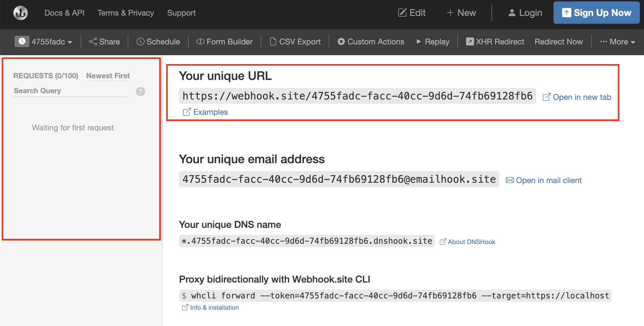Image resolution: width=644 pixels, height=326 pixels.
Task: Click external-link icon beside Open in new tab
Action: pos(547,97)
